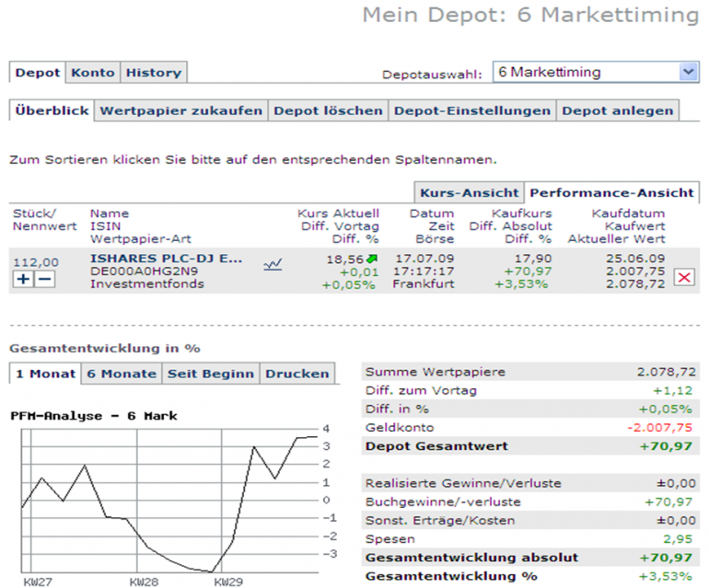The height and width of the screenshot is (588, 709).
Task: Open Wertpapier zukaufen tab
Action: click(x=180, y=110)
